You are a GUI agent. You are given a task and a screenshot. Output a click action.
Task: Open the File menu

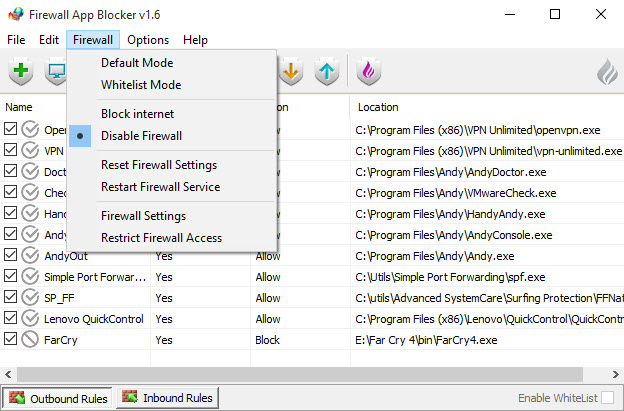(x=16, y=40)
